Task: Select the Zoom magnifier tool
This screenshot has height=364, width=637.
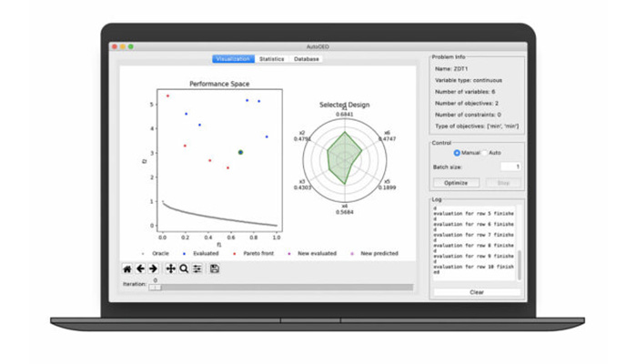Action: pyautogui.click(x=184, y=269)
